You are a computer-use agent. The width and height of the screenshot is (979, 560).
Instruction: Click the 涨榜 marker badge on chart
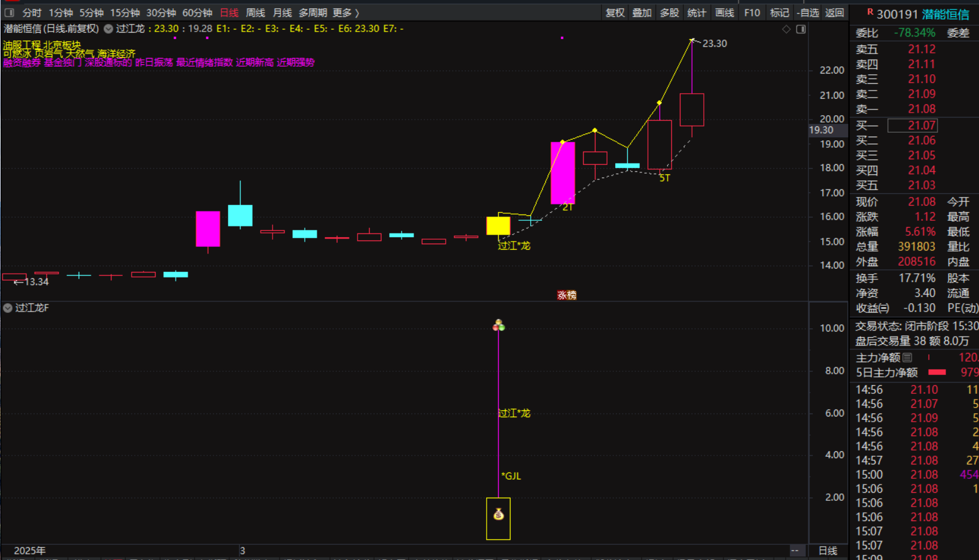[567, 295]
